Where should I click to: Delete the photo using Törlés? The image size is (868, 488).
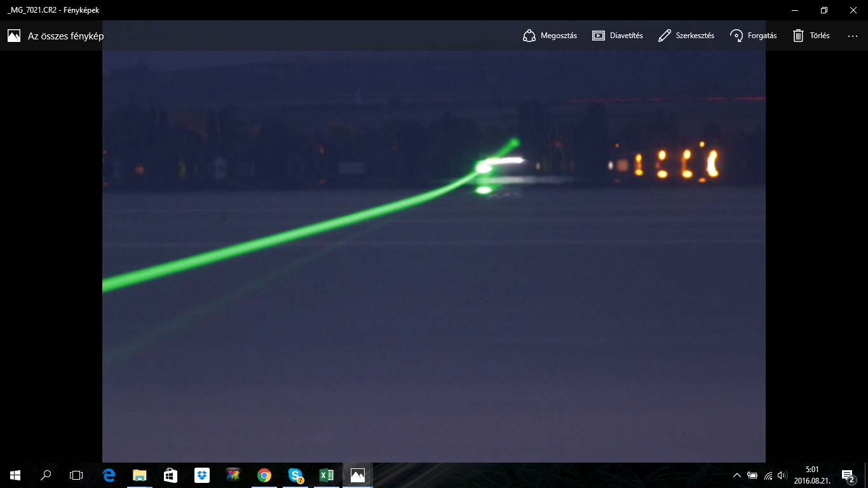pyautogui.click(x=811, y=36)
